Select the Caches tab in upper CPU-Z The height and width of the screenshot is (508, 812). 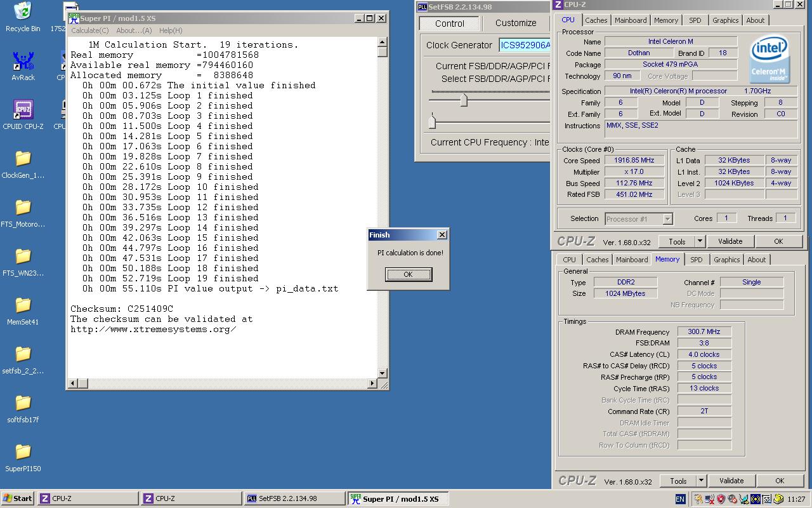(596, 20)
